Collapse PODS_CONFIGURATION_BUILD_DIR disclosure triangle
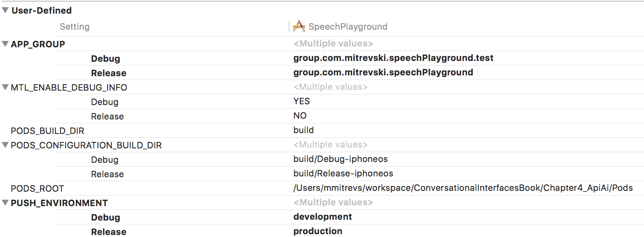Viewport: 644px width, 237px height. pyautogui.click(x=5, y=145)
